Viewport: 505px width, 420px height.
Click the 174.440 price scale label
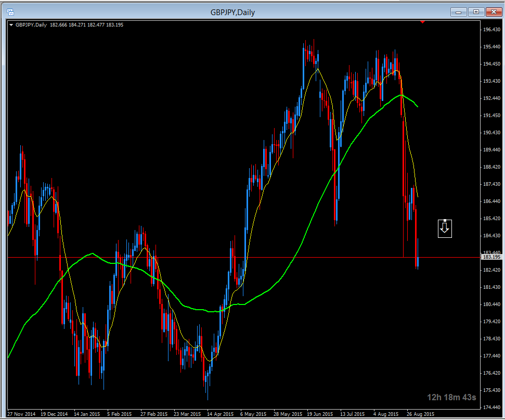tap(491, 407)
